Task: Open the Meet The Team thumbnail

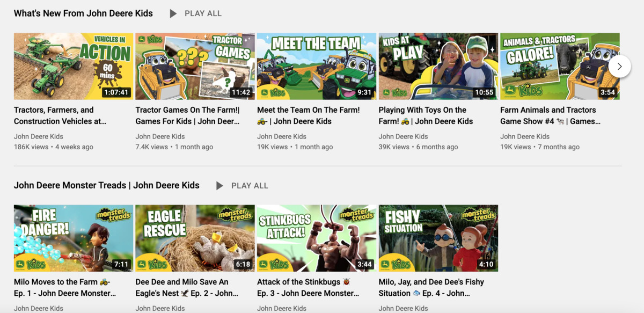Action: coord(317,67)
